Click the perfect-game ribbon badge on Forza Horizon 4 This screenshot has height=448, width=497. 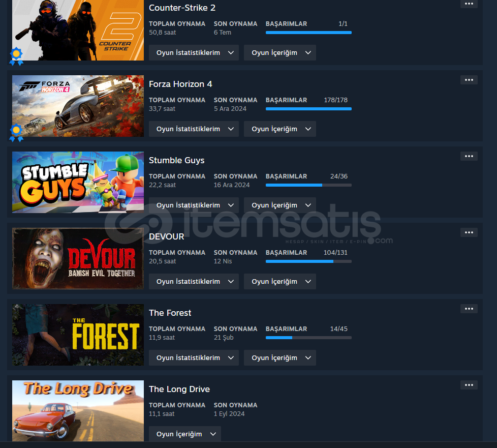[16, 133]
